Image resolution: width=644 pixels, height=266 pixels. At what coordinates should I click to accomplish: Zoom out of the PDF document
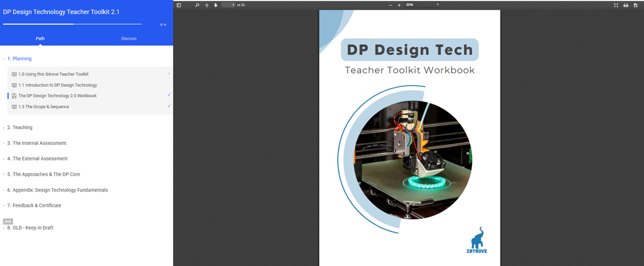click(390, 5)
